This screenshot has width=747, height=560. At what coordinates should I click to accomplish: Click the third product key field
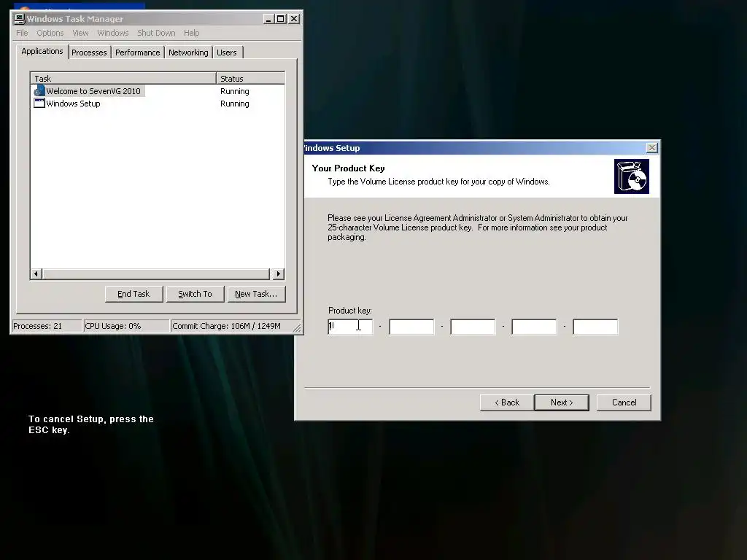coord(473,327)
